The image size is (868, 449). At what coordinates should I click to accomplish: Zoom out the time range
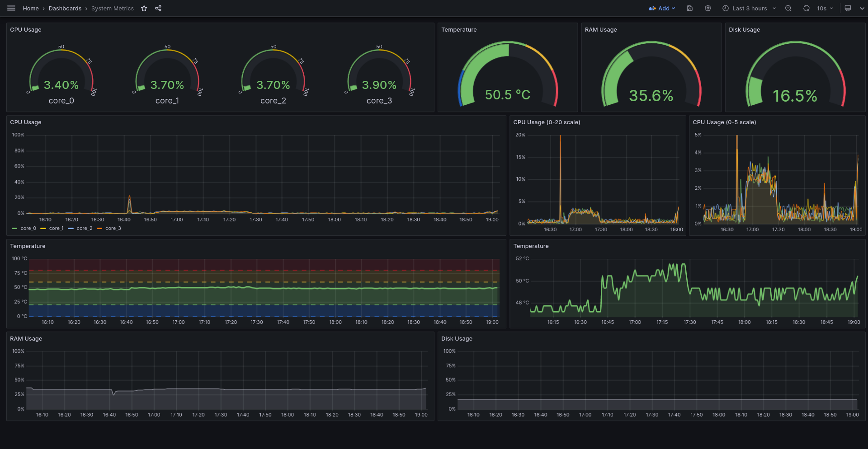click(788, 8)
